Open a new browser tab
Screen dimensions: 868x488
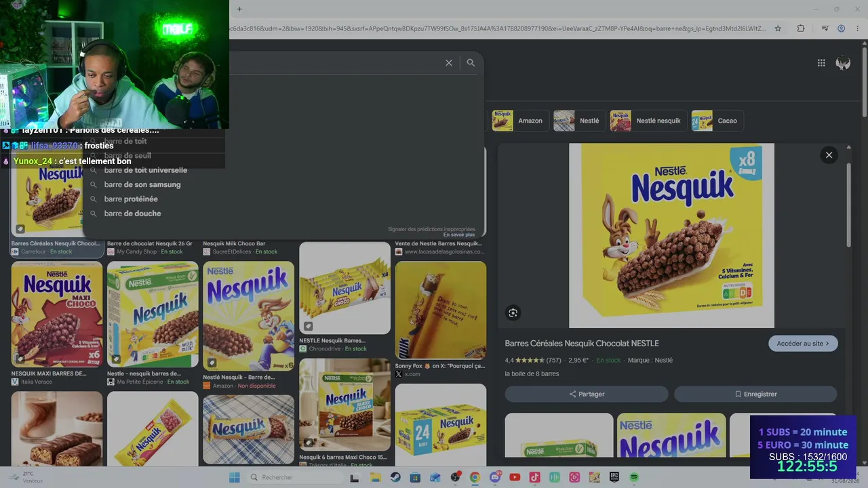click(x=239, y=9)
